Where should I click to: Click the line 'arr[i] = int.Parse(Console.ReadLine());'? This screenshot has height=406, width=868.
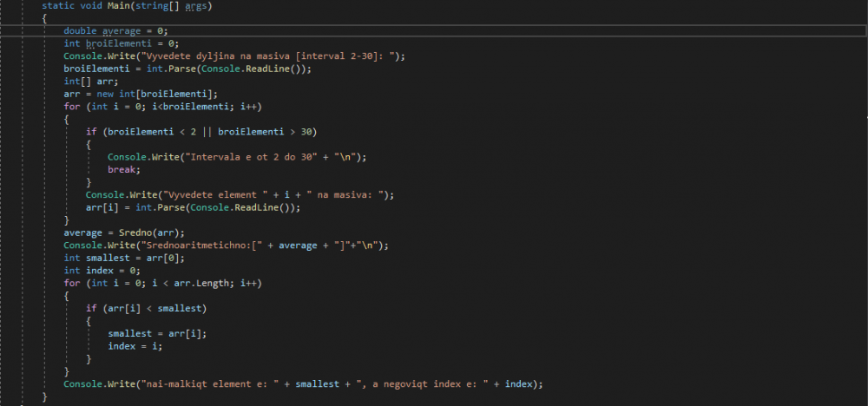194,208
